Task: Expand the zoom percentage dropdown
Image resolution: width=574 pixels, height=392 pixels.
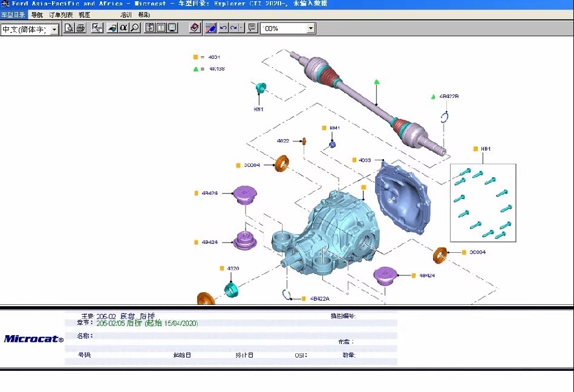Action: (311, 28)
